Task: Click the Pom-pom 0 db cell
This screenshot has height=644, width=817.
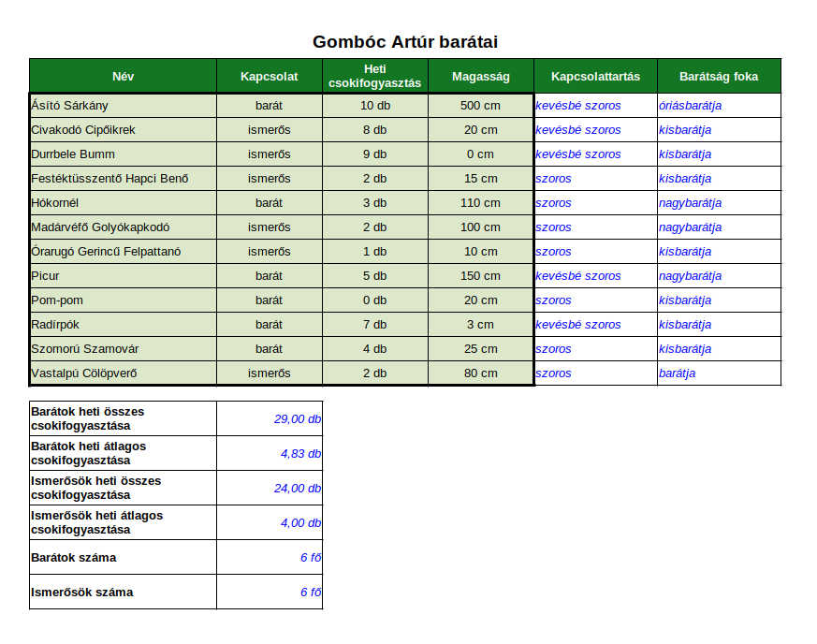Action: coord(375,300)
